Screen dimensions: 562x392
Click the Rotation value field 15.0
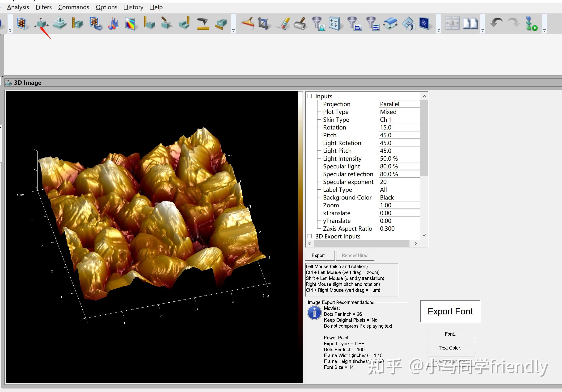tap(399, 127)
